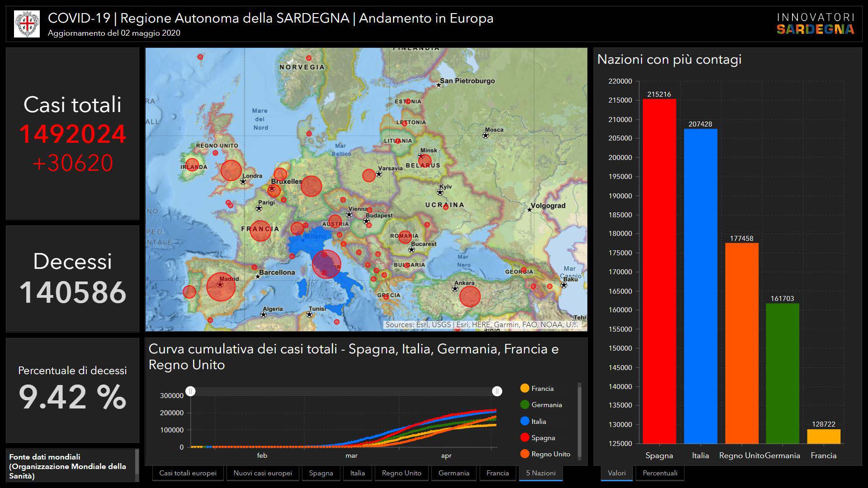
Task: Click the legend panel scrollbar
Action: (x=580, y=420)
